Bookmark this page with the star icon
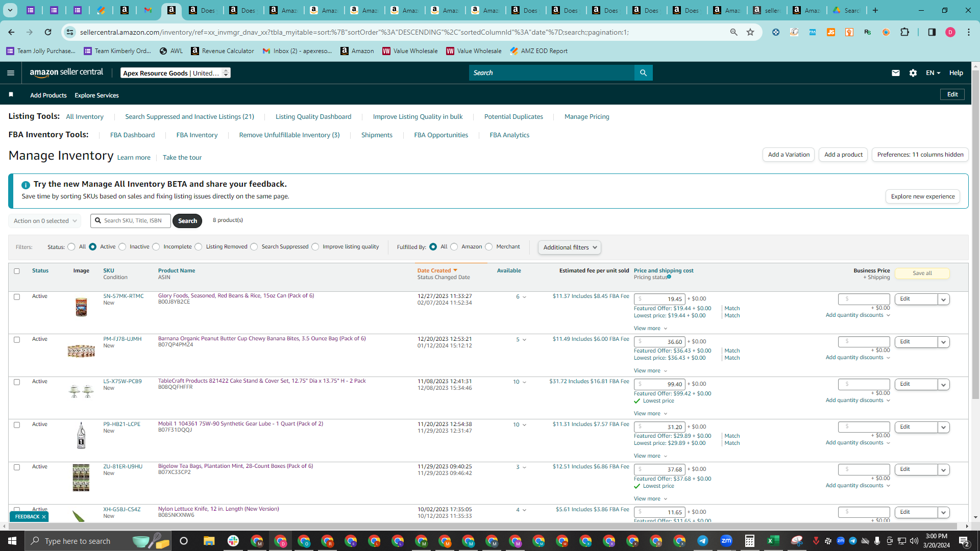Viewport: 980px width, 551px height. coord(750,32)
